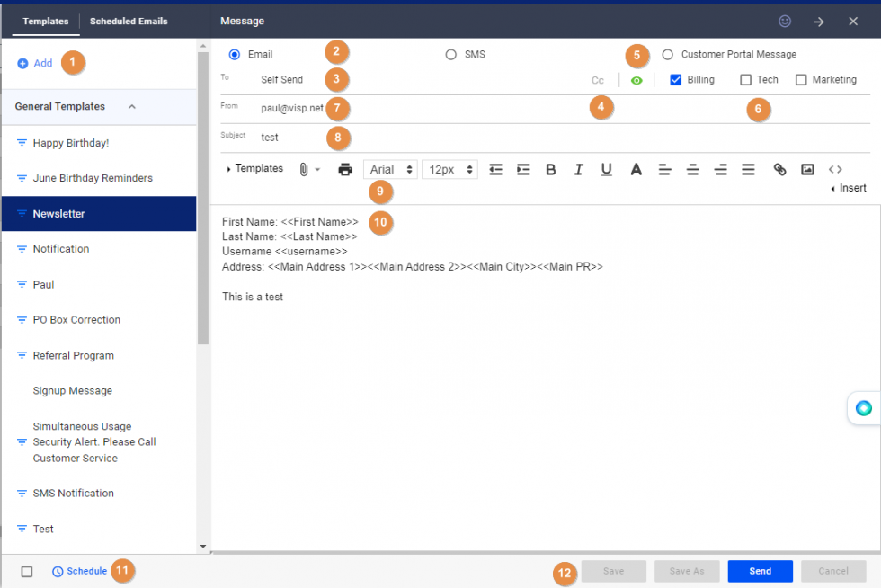Collapse the General Templates section

[131, 106]
